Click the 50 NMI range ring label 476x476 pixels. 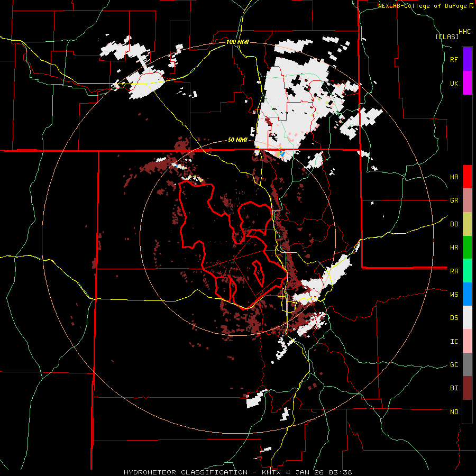tap(237, 140)
